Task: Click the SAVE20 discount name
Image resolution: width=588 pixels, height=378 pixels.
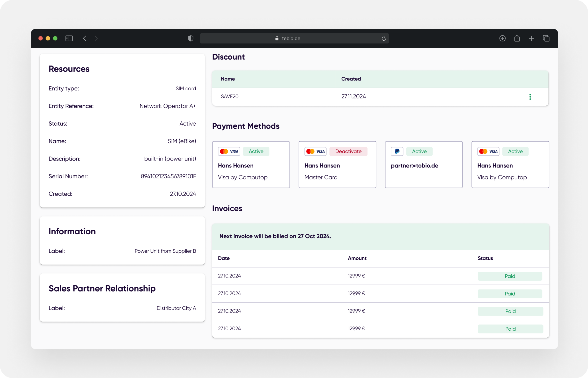Action: (x=230, y=97)
